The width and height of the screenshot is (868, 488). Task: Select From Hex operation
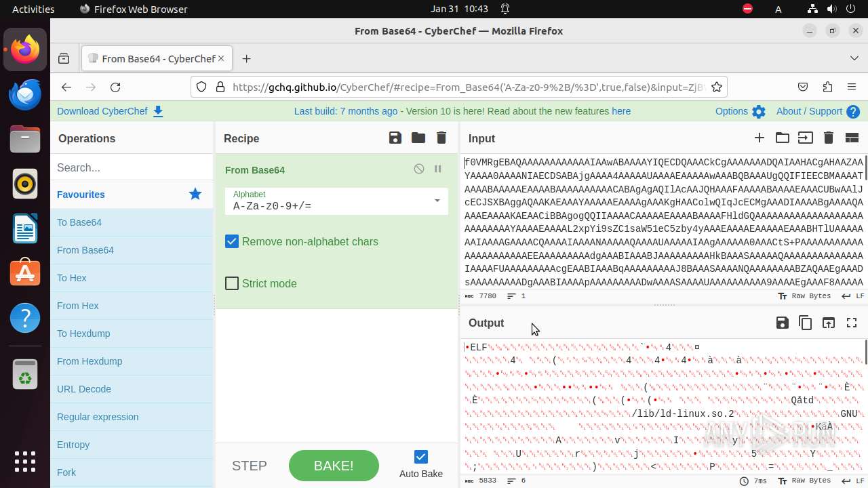click(132, 306)
